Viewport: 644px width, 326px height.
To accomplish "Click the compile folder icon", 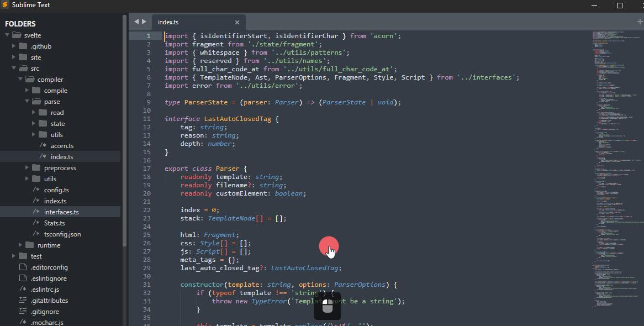I will (x=36, y=91).
